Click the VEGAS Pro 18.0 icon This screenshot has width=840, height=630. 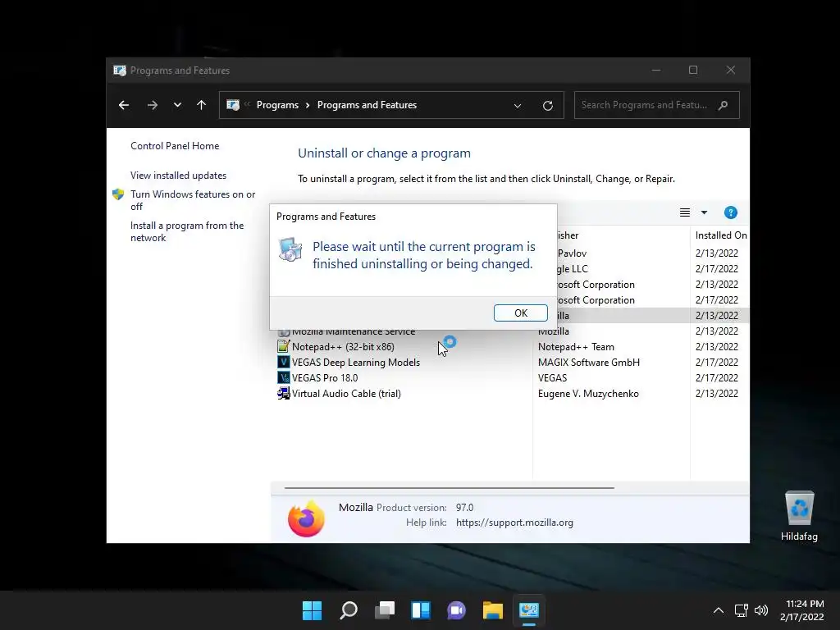283,377
